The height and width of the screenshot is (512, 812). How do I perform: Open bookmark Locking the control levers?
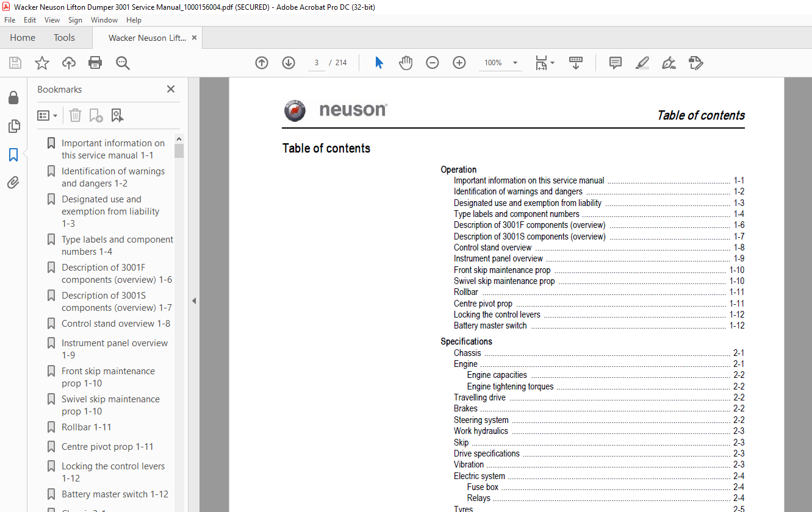click(113, 472)
